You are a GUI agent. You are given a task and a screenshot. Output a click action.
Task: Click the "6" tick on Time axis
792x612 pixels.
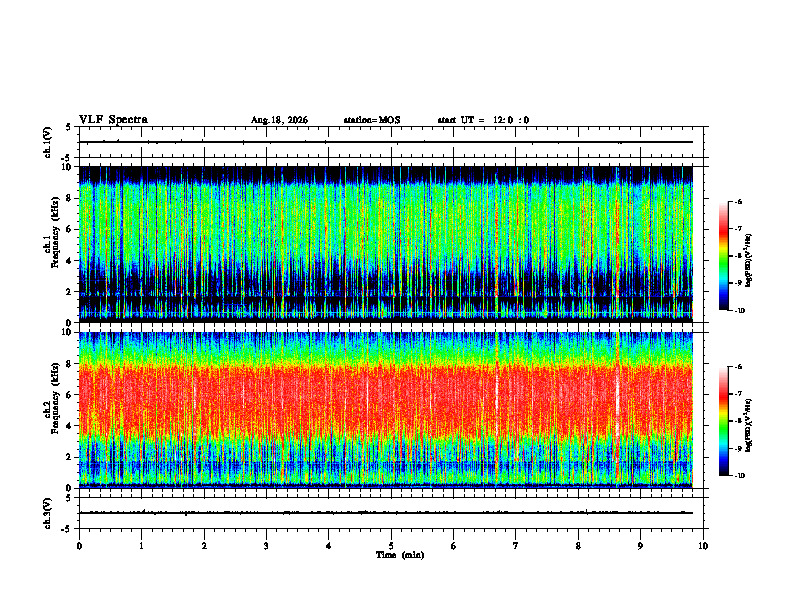point(454,546)
